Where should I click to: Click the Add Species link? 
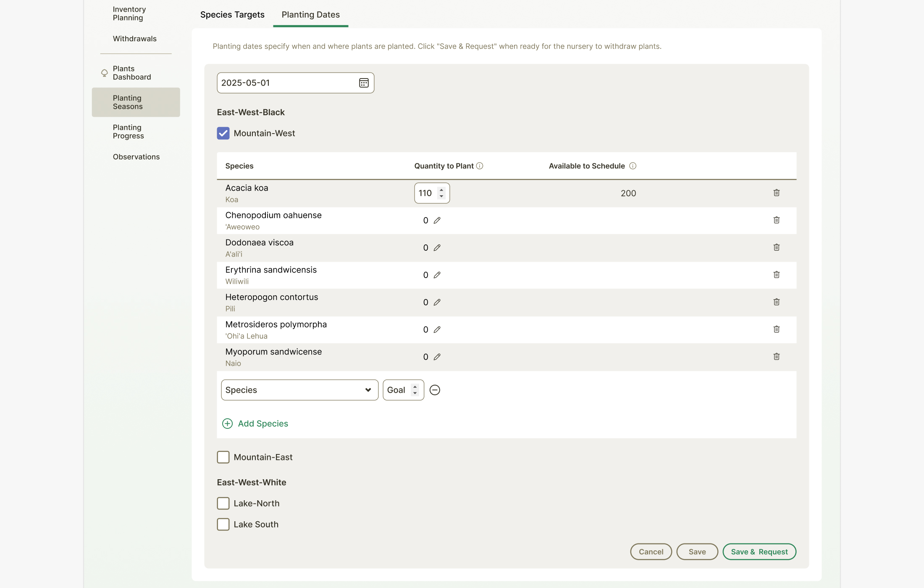point(255,424)
